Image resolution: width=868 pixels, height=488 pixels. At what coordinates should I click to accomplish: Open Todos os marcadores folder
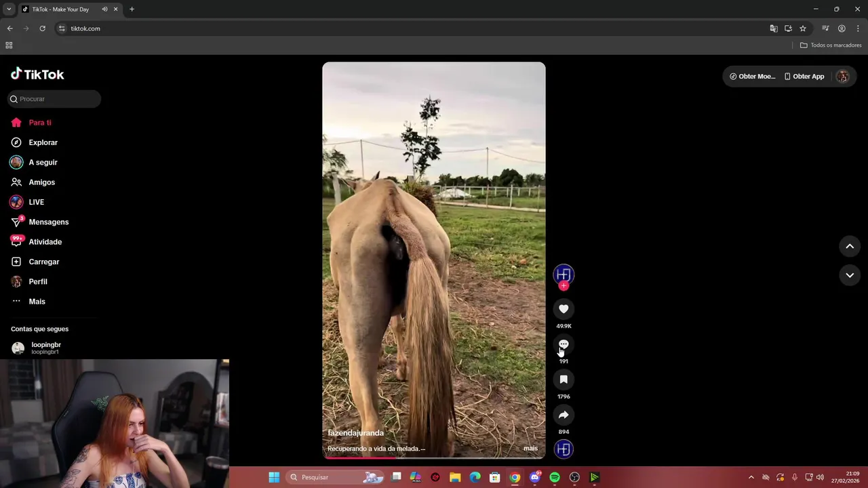(831, 45)
